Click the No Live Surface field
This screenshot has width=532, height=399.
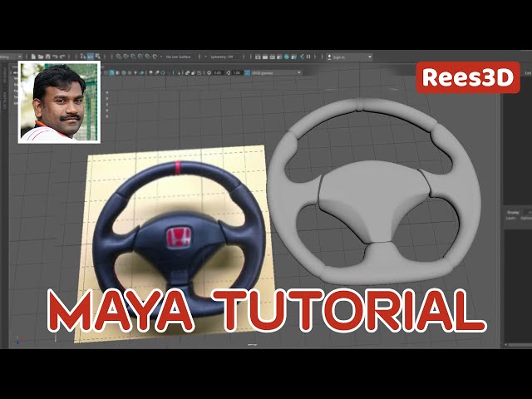pos(180,57)
